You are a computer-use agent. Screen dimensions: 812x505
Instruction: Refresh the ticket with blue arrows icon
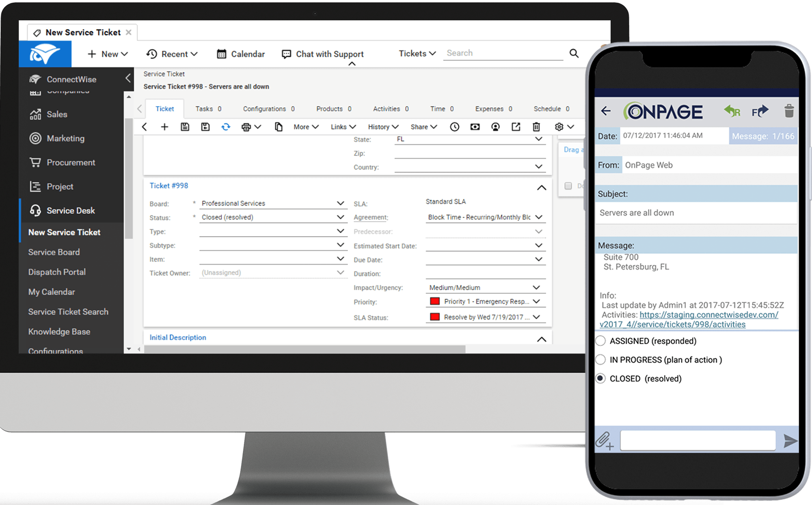pyautogui.click(x=226, y=127)
